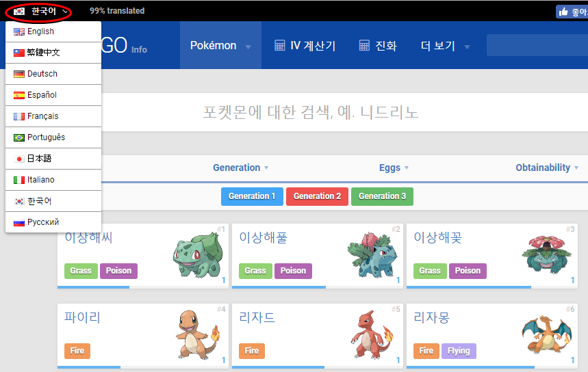
Task: Click the thumbs-up like button
Action: coord(572,12)
